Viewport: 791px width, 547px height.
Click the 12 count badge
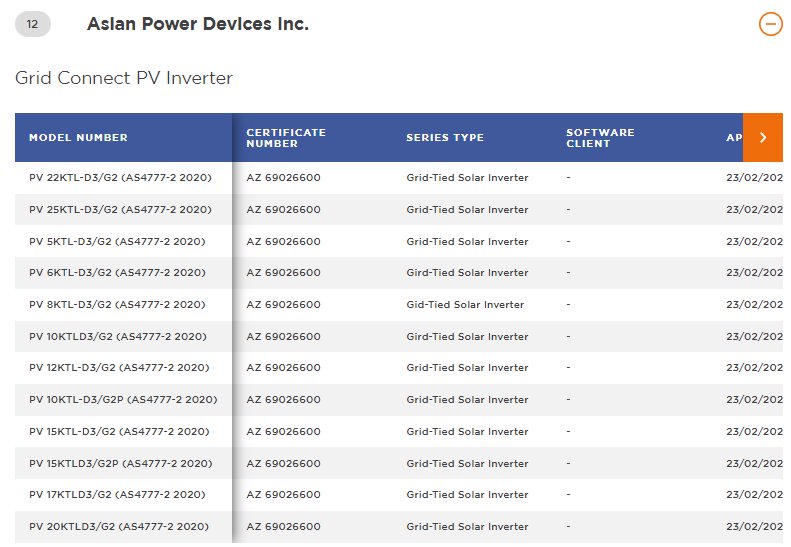point(33,25)
